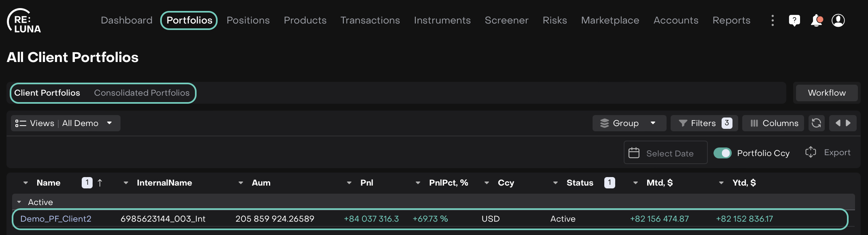The width and height of the screenshot is (868, 235).
Task: Open the Aum column menu arrow
Action: click(x=241, y=183)
